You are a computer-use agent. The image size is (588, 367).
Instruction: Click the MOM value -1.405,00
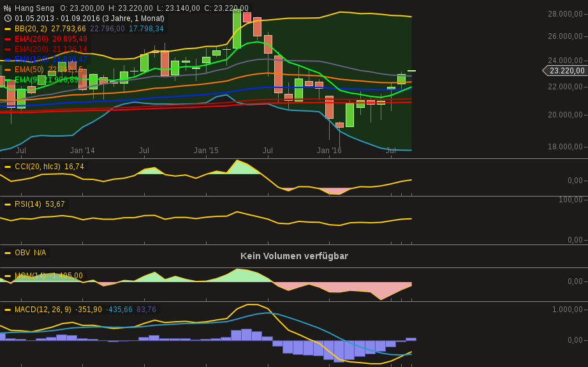pyautogui.click(x=66, y=276)
